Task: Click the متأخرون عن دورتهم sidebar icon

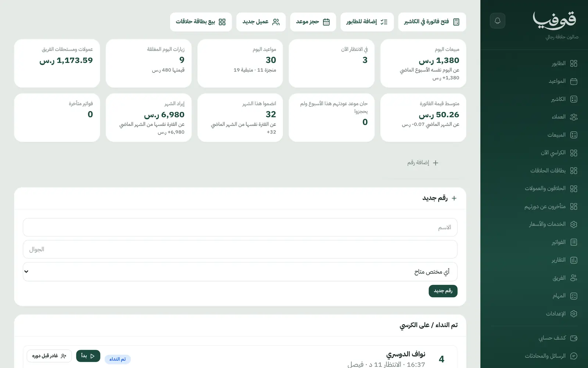Action: [574, 206]
